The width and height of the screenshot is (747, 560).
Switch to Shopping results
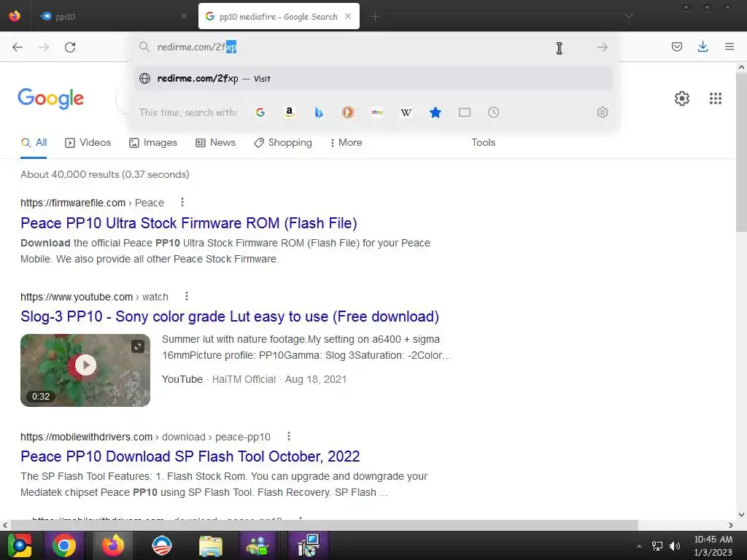click(x=283, y=142)
